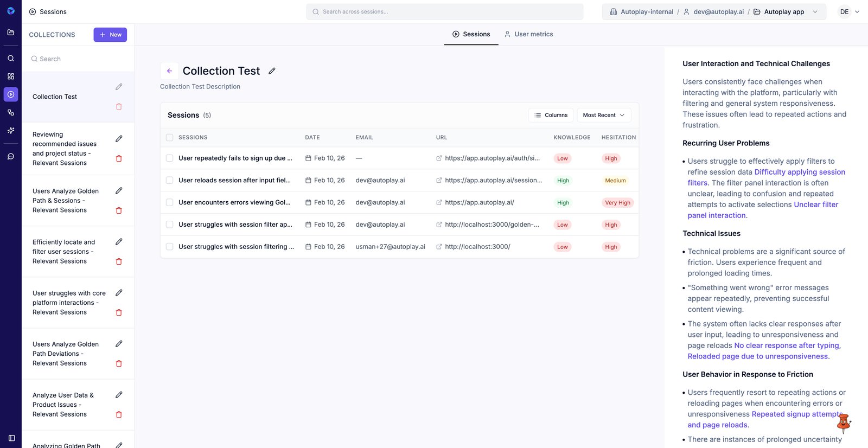Tick checkbox for 'User encounters errors viewing' session
This screenshot has width=868, height=448.
point(170,202)
